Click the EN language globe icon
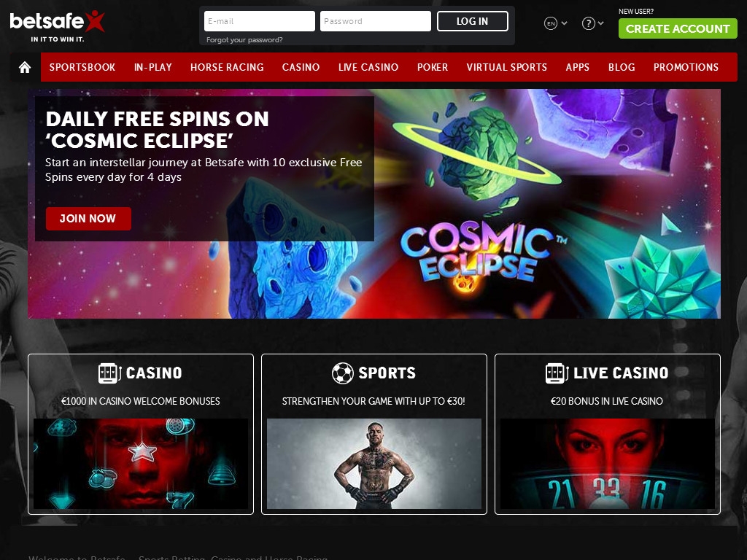Image resolution: width=747 pixels, height=560 pixels. tap(550, 23)
